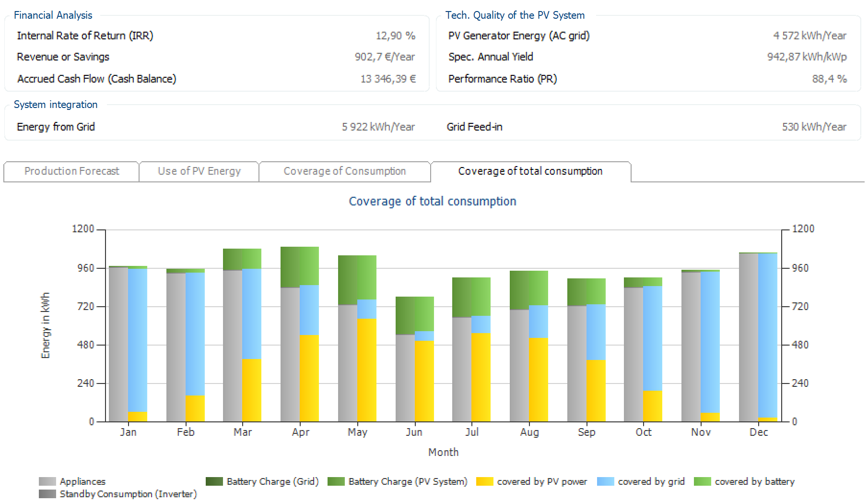The image size is (868, 503).
Task: Click the yellow PV power bar for May
Action: click(367, 370)
